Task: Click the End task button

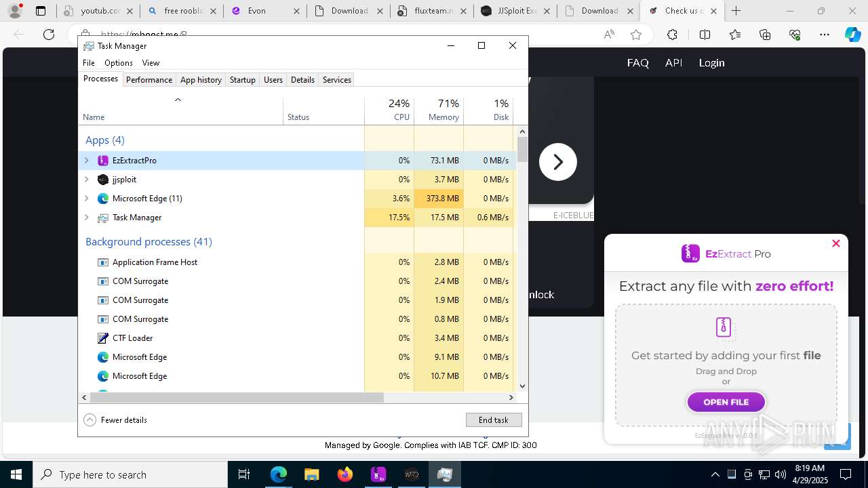Action: click(494, 420)
